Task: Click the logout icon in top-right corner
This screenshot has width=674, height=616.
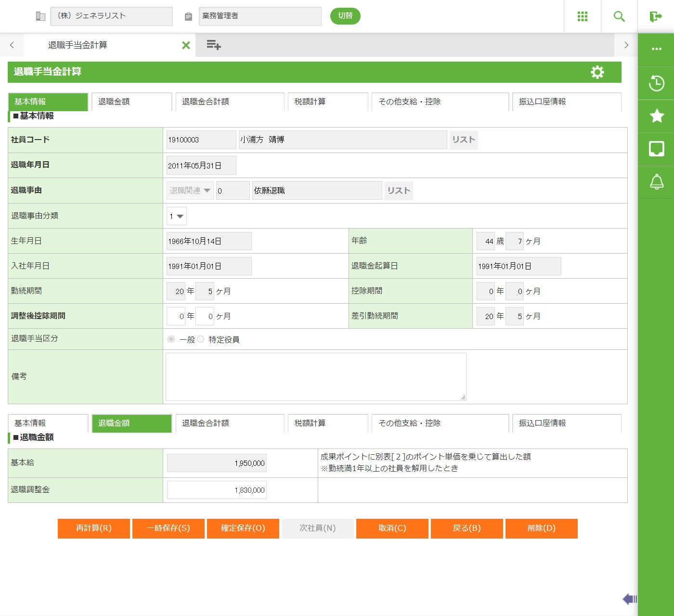Action: tap(656, 16)
